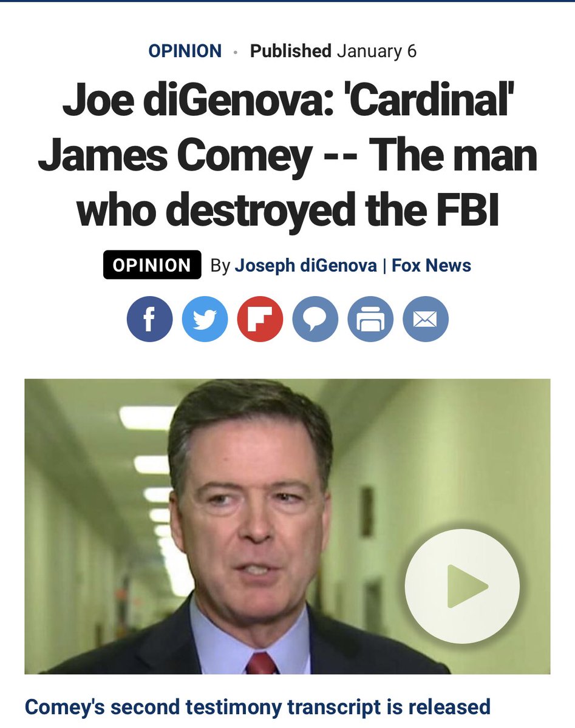
Task: Share to Flipboard with red icon
Action: (260, 318)
